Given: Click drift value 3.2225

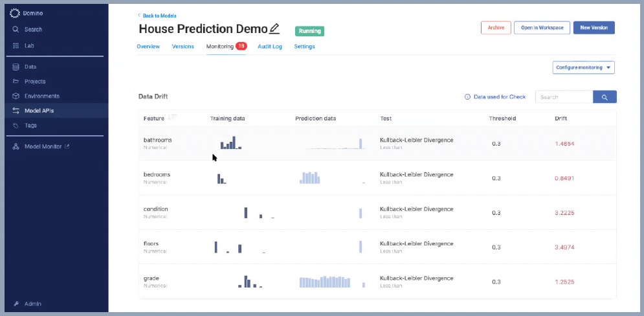Looking at the screenshot, I should [x=564, y=213].
